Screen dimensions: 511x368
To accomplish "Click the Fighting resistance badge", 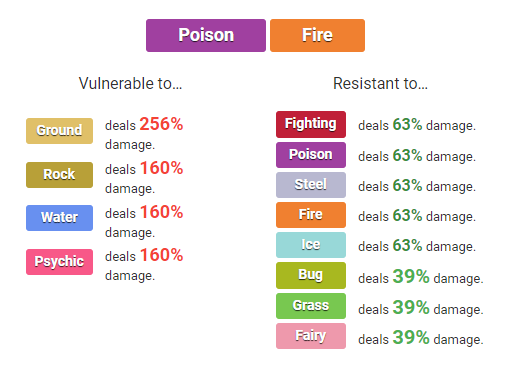I will 311,124.
